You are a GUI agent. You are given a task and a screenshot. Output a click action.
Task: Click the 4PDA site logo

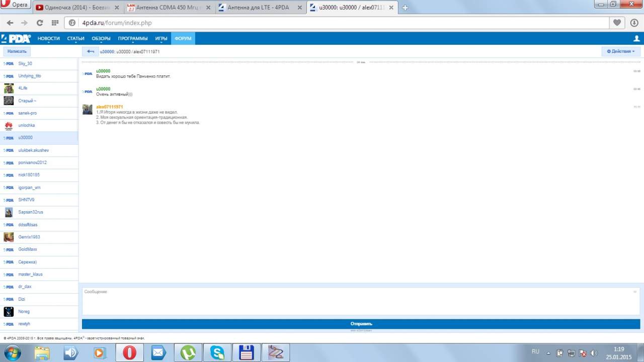16,38
